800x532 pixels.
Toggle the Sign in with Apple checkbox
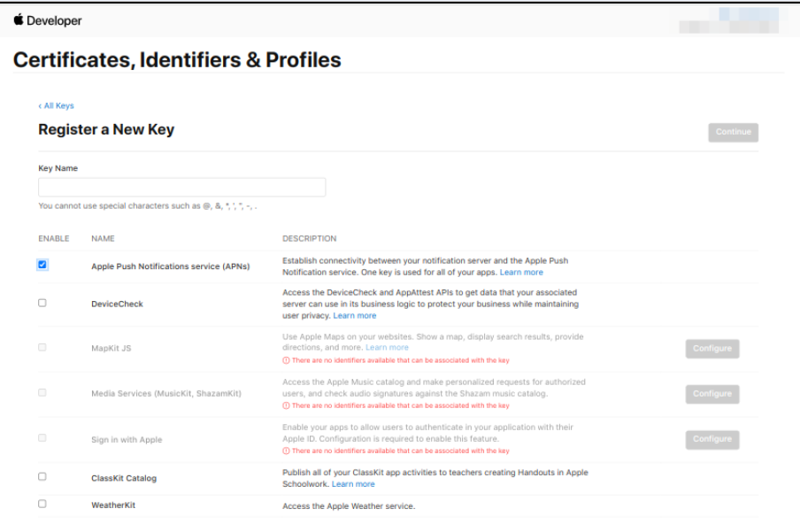click(x=42, y=438)
